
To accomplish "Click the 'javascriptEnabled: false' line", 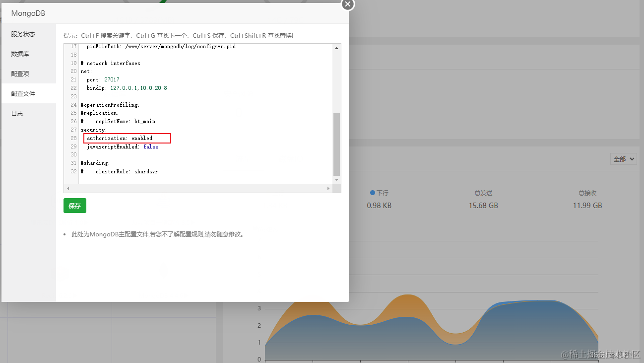I will (122, 146).
